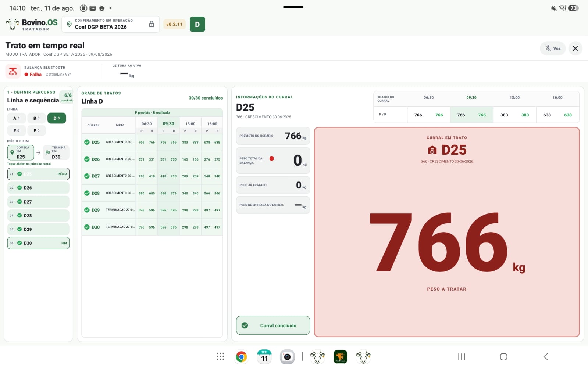Toggle the Voz microphone button
Screen dimensions: 588x367
coord(552,48)
